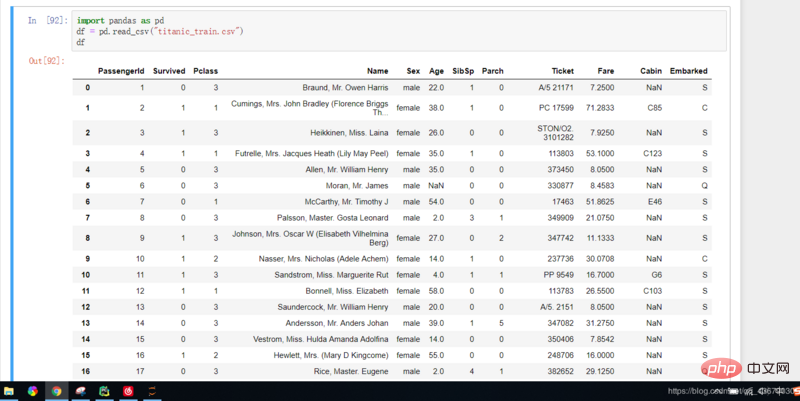Select name 'Braund, Mr. Owen Harris'

point(345,88)
